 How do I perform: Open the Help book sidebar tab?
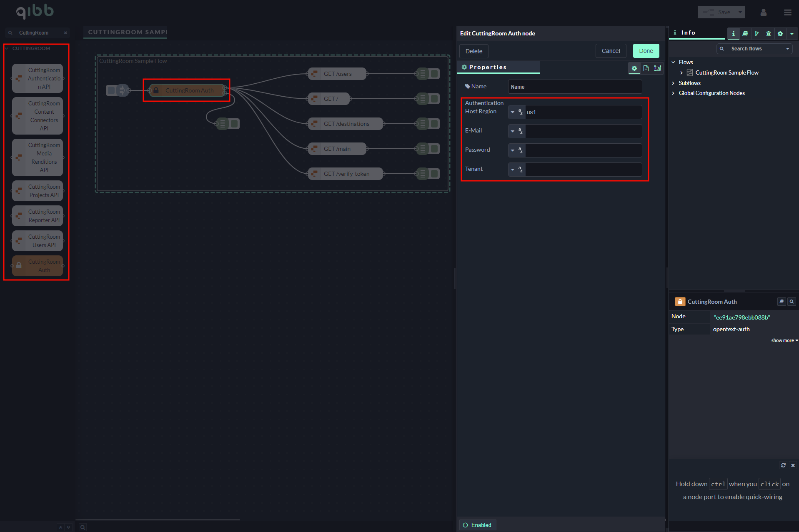(x=745, y=34)
